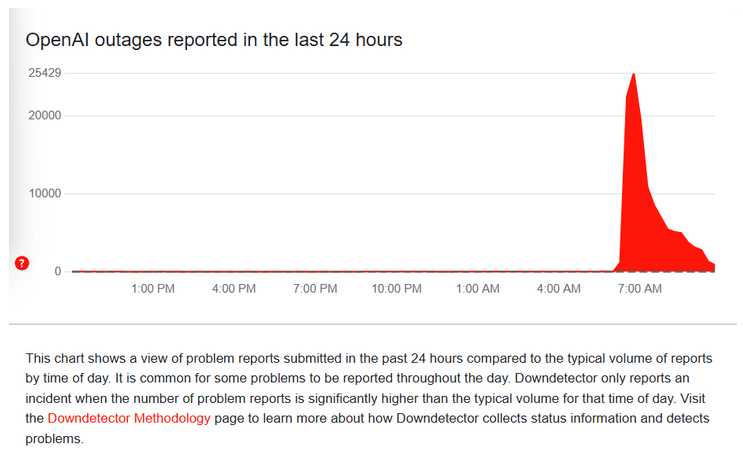Click the horizontal divider below the chart
Viewport: 743px width, 462px height.
point(372,325)
